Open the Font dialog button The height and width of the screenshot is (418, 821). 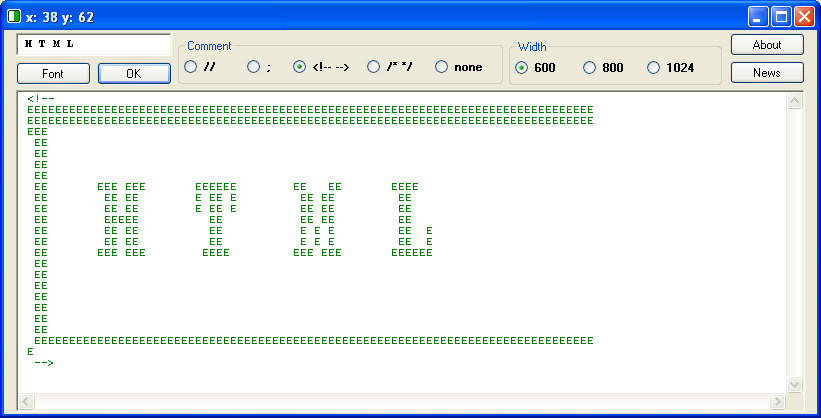[53, 74]
